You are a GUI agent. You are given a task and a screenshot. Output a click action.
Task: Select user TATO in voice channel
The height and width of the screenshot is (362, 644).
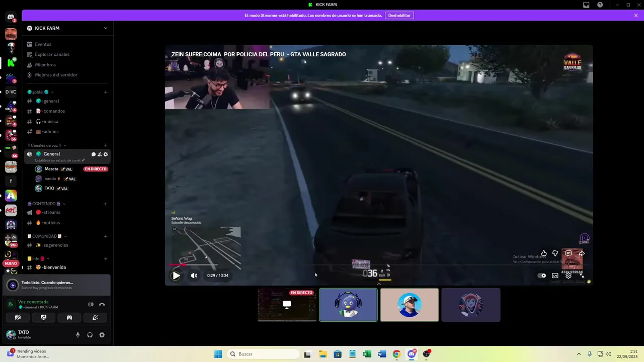point(49,189)
